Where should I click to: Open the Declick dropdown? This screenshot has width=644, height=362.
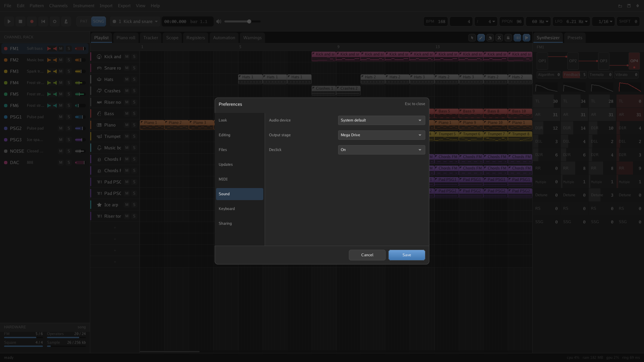pos(381,150)
